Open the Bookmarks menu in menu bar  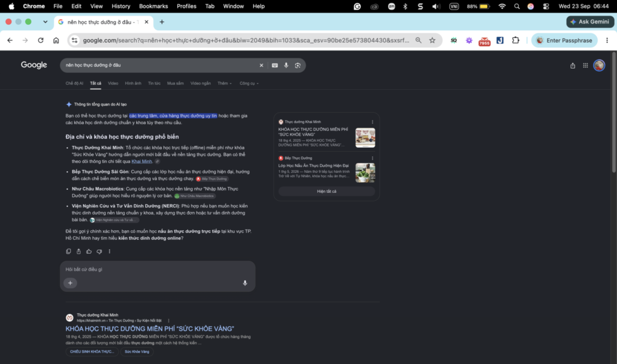point(154,6)
